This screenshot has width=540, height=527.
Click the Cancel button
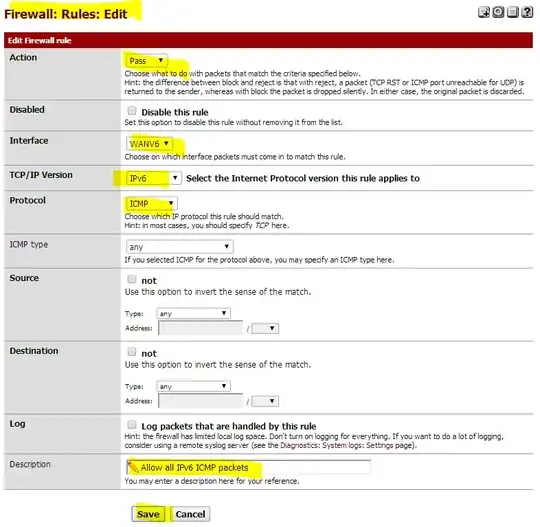coord(190,514)
